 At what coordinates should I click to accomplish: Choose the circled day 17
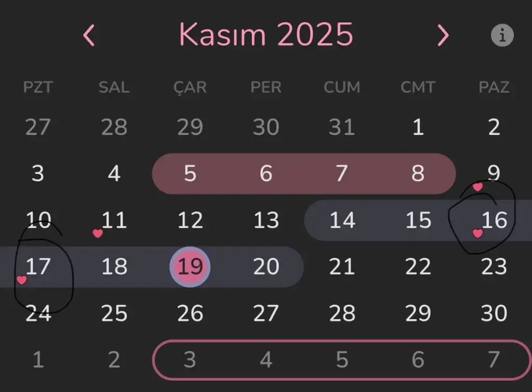[x=38, y=267]
